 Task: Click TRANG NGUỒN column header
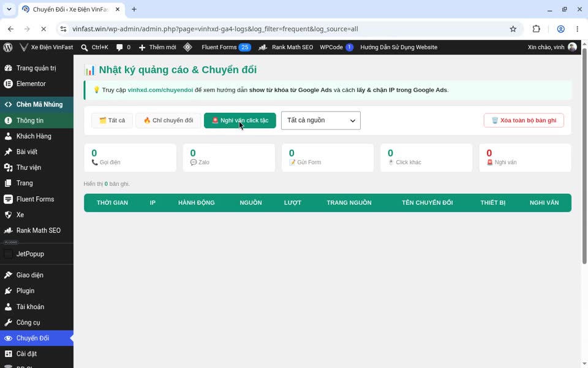[349, 203]
